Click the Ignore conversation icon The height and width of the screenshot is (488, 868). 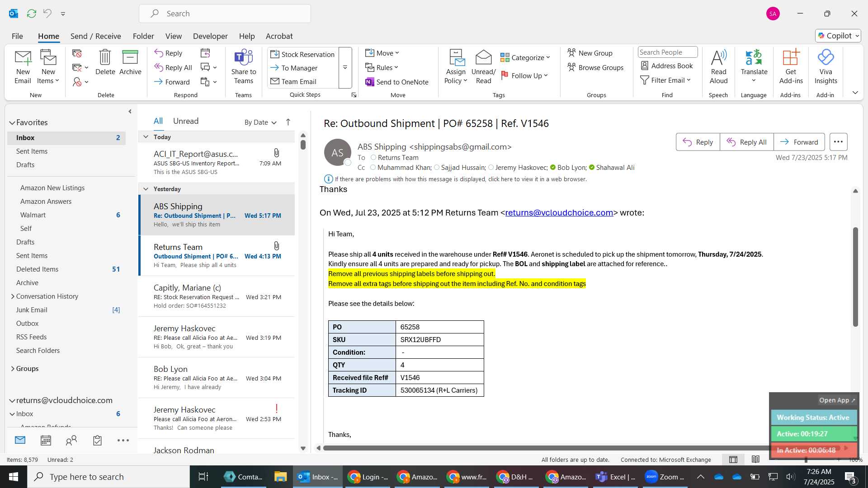[77, 53]
